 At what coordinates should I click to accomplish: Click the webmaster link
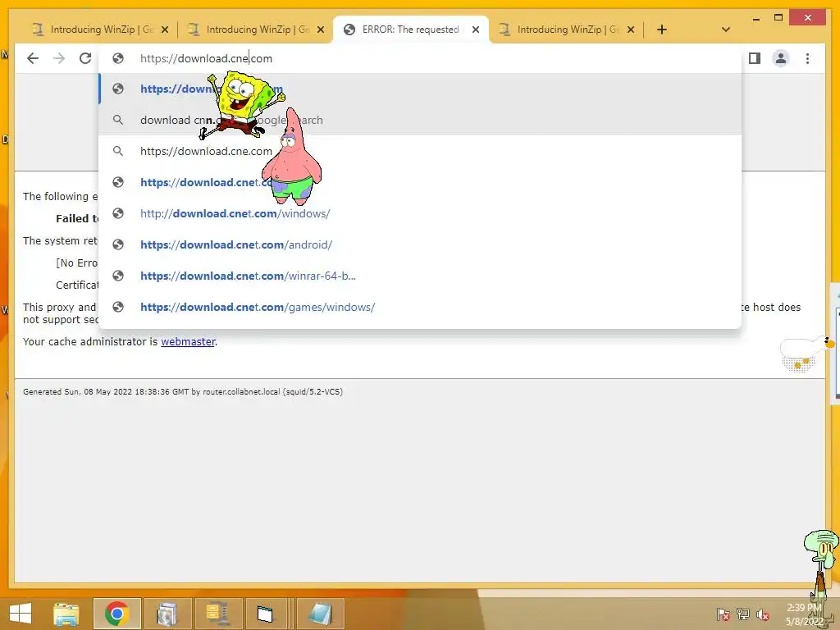[x=188, y=342]
